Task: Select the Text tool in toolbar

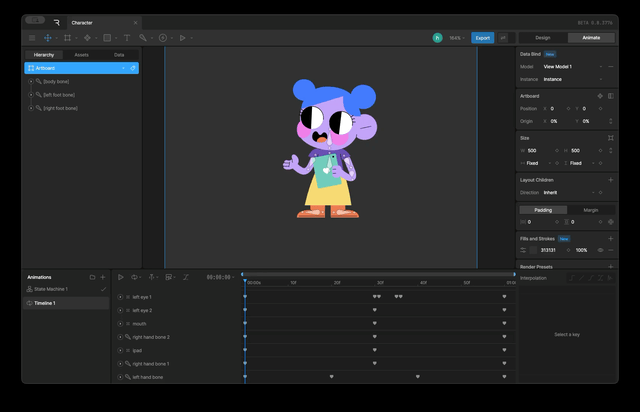Action: point(126,38)
